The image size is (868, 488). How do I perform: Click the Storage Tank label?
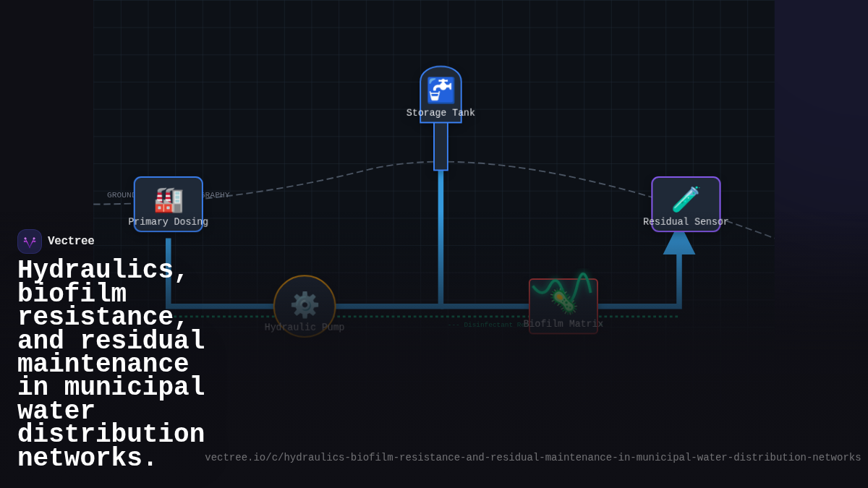pos(441,113)
